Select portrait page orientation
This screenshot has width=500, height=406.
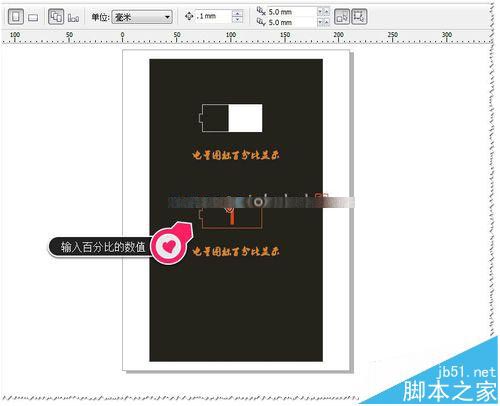[x=15, y=17]
